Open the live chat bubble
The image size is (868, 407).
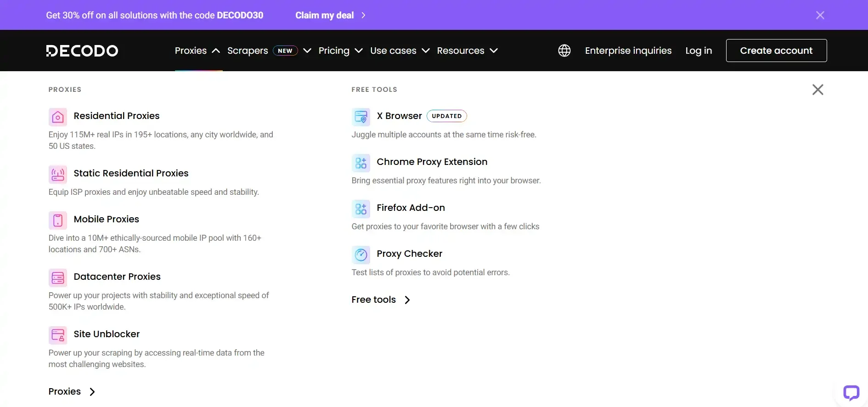tap(851, 393)
